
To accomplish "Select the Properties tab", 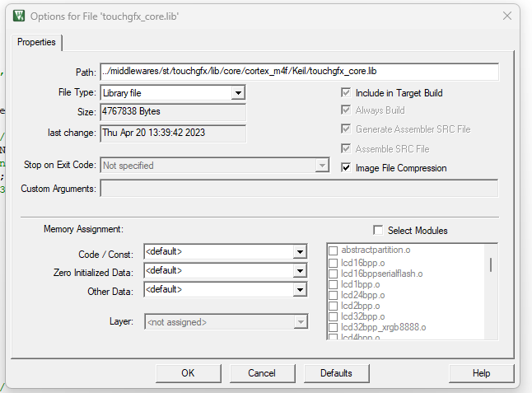I will tap(36, 42).
